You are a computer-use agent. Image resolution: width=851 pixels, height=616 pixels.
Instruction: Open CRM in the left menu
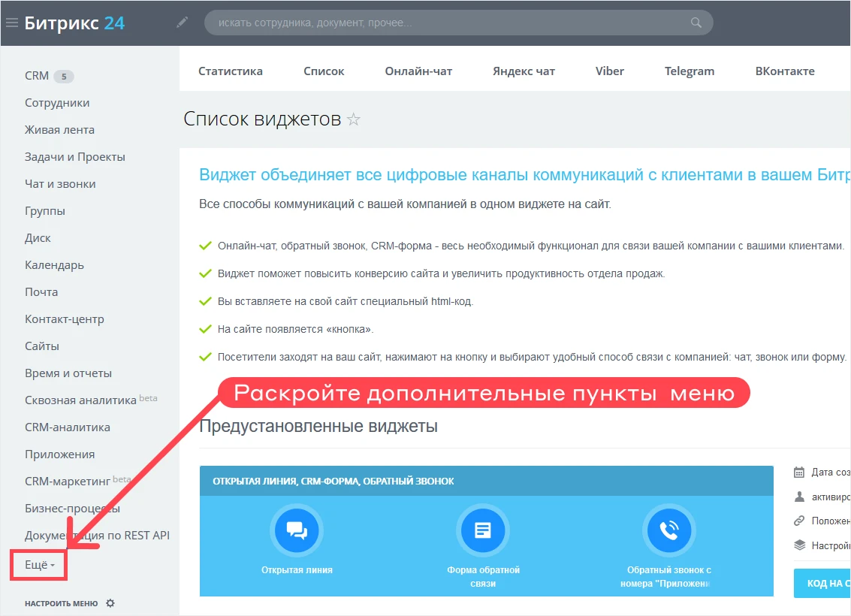click(36, 76)
